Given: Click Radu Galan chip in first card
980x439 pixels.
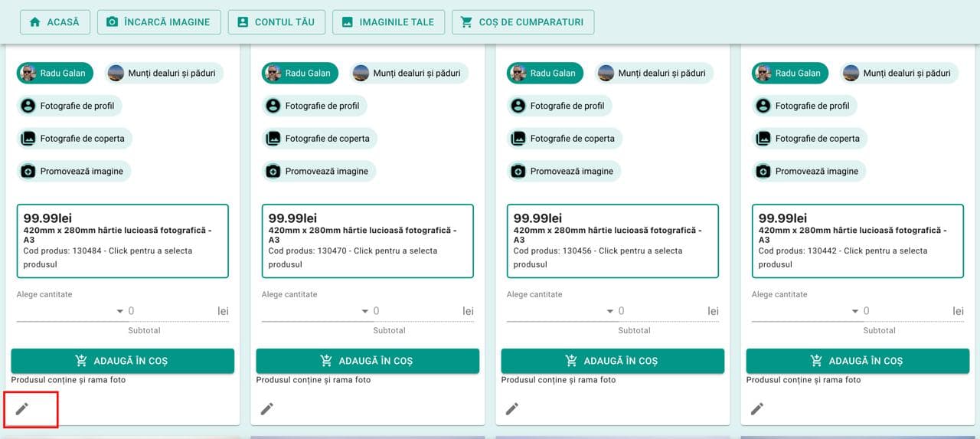Looking at the screenshot, I should 55,74.
